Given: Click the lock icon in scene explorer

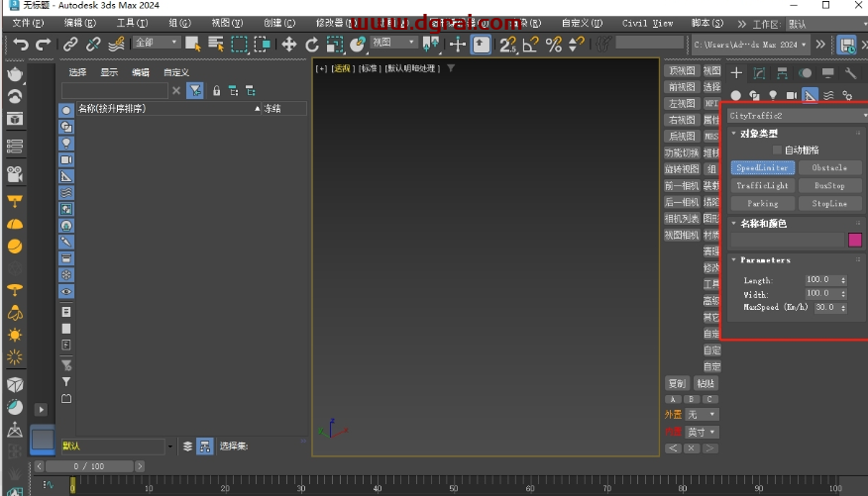Looking at the screenshot, I should [x=216, y=91].
